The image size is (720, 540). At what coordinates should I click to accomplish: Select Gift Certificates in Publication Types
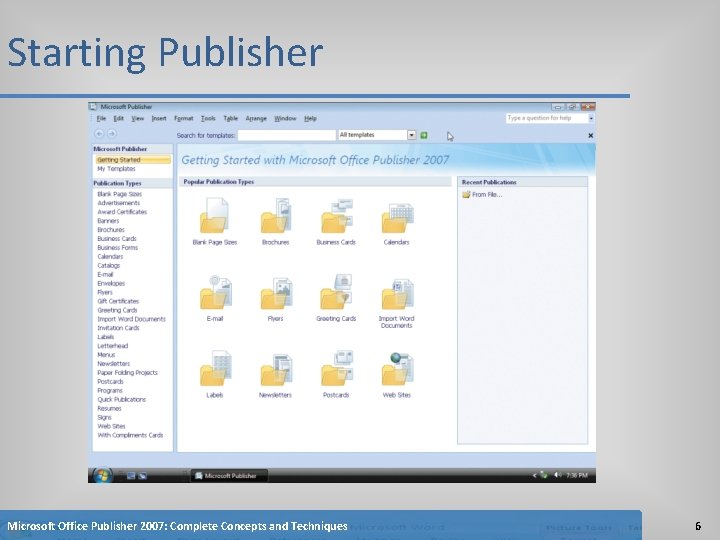118,301
